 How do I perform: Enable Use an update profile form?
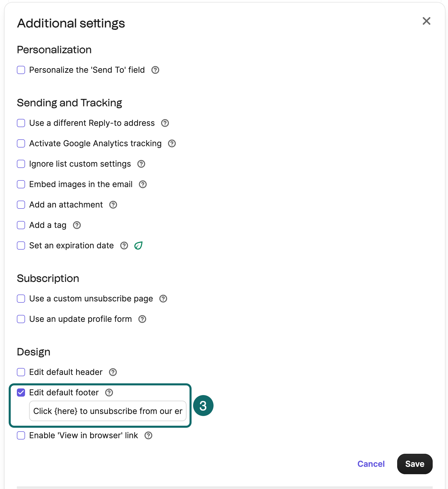coord(21,319)
